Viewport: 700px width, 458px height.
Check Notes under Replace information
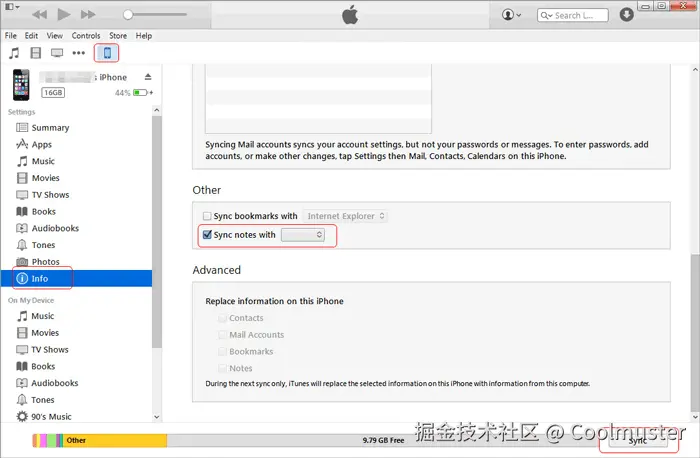coord(222,368)
